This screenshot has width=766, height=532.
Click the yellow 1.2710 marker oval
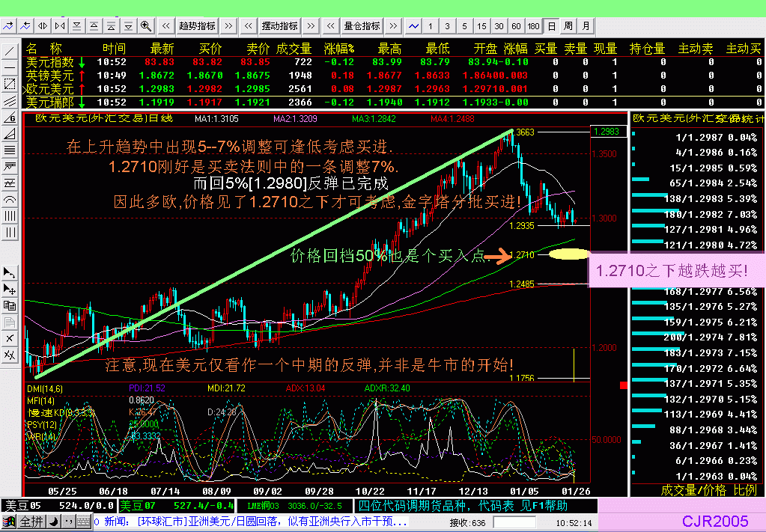568,254
